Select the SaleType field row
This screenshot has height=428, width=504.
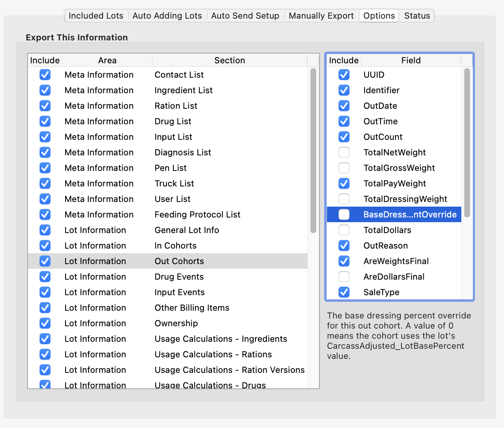[394, 292]
